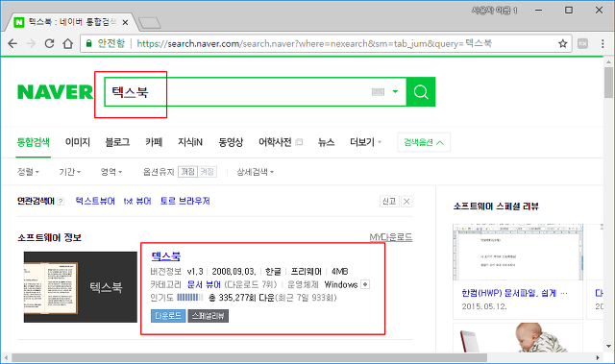Click the horizontal scrollbar thumb
The width and height of the screenshot is (615, 364).
[x=249, y=357]
